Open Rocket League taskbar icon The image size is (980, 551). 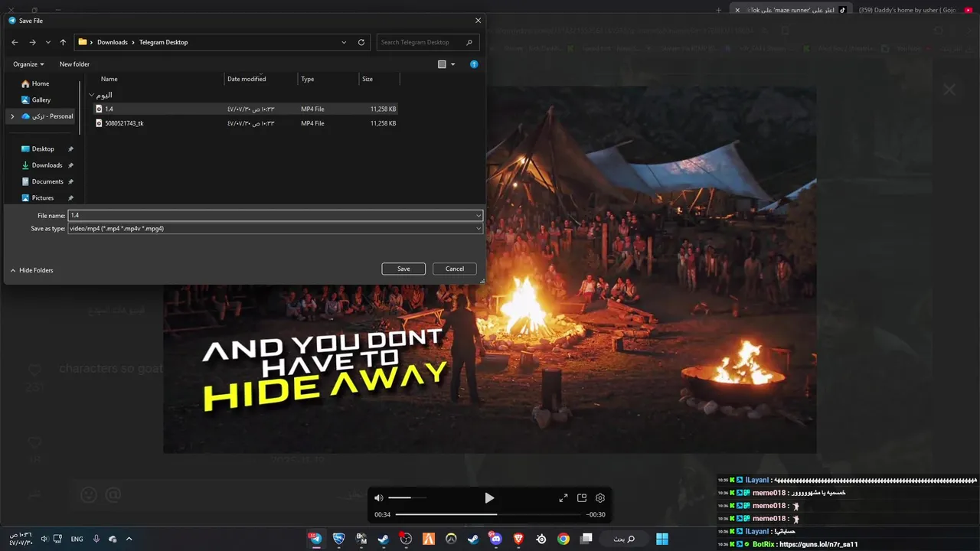pos(338,539)
